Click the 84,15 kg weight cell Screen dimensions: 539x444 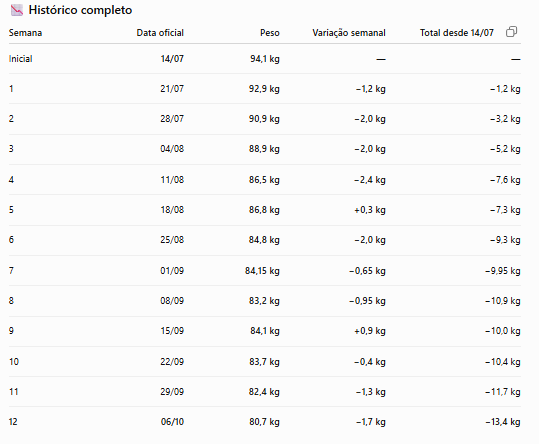[x=262, y=271]
